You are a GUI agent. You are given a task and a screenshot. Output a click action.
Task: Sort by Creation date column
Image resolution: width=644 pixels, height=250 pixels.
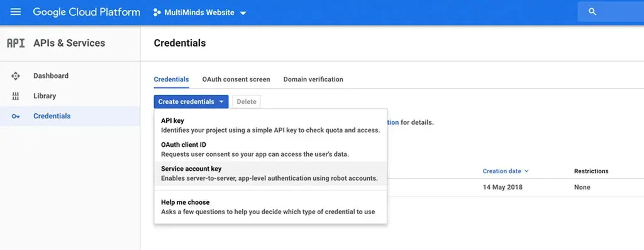[x=502, y=171]
